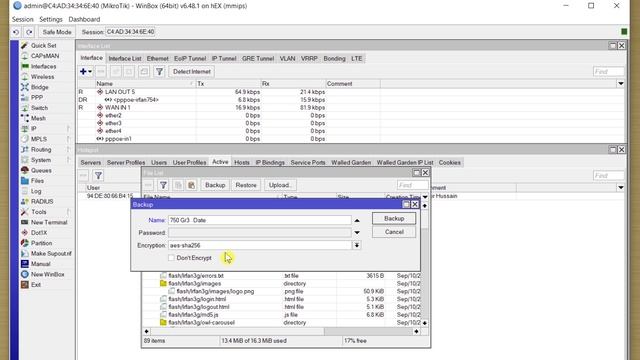
Task: Open Partition in the sidebar
Action: pyautogui.click(x=41, y=243)
